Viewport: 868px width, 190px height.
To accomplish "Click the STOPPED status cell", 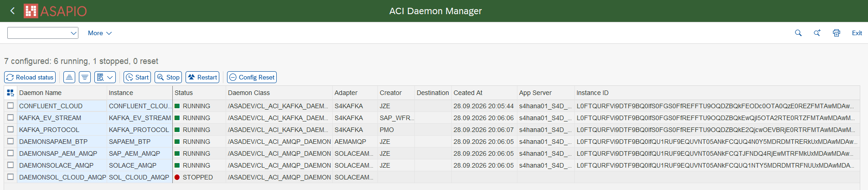I will (x=199, y=177).
